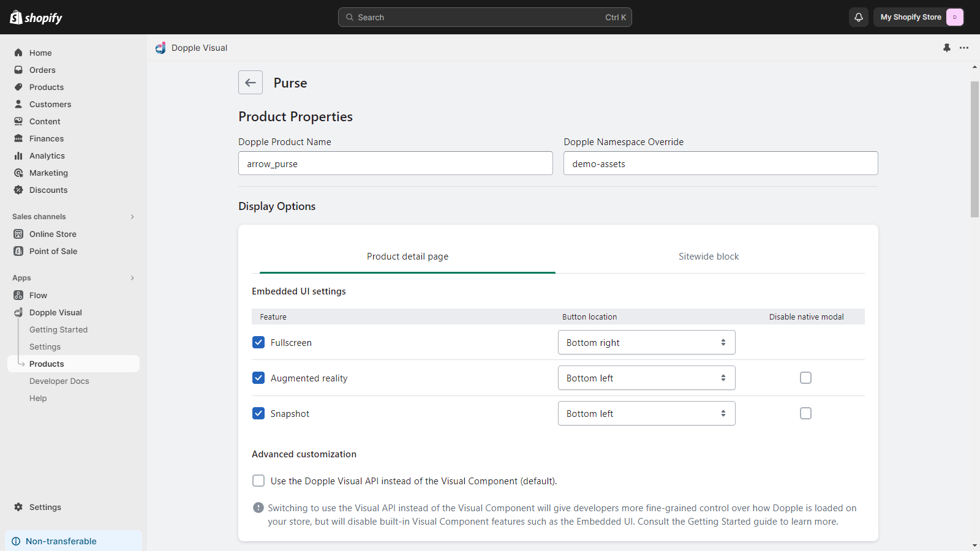Open Snapshot button location dropdown
The image size is (980, 551).
point(646,413)
